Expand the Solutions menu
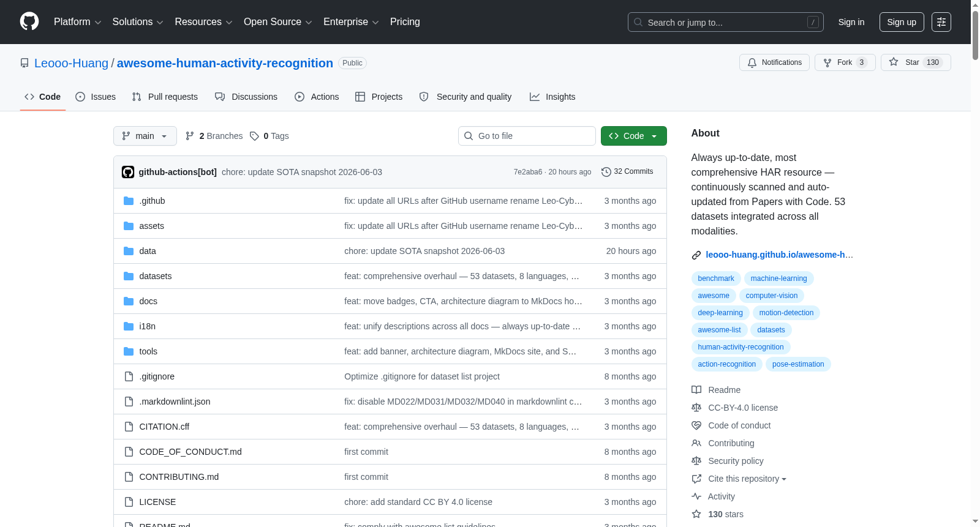This screenshot has height=527, width=980. [x=138, y=22]
